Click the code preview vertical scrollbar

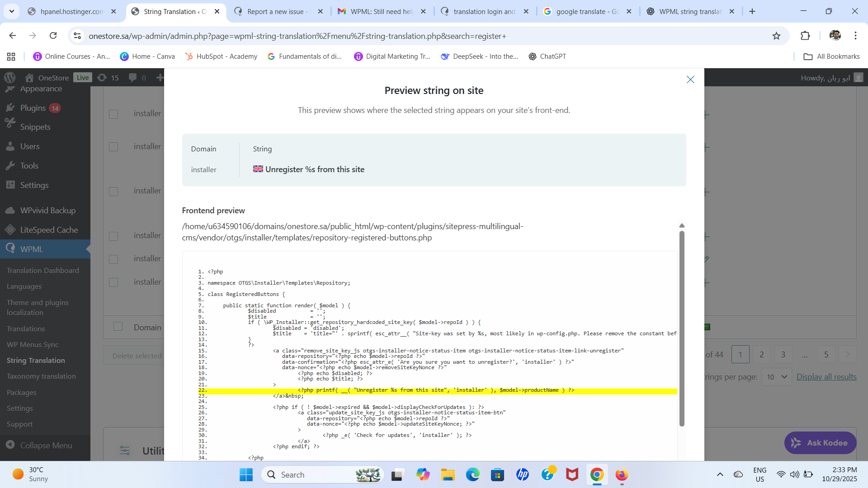tap(681, 328)
